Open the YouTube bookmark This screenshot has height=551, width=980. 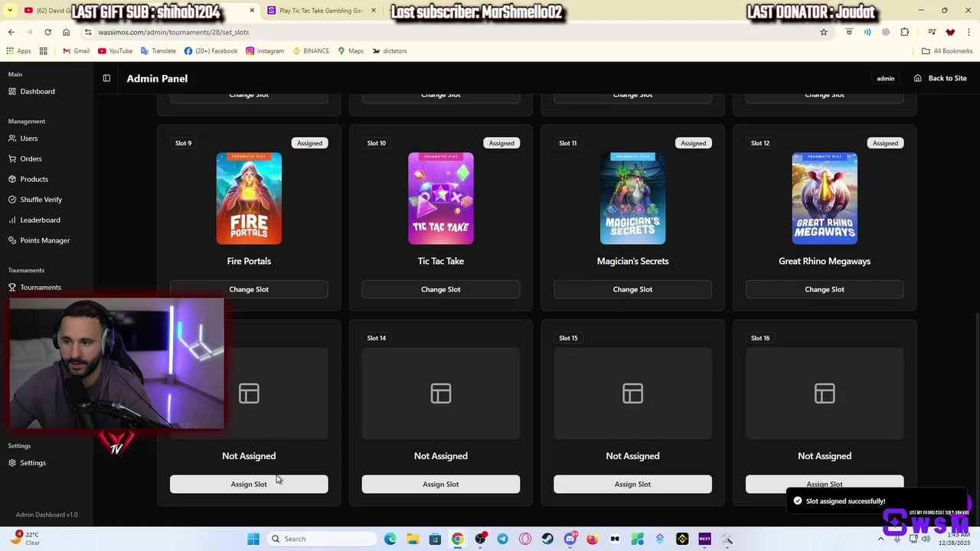tap(114, 51)
